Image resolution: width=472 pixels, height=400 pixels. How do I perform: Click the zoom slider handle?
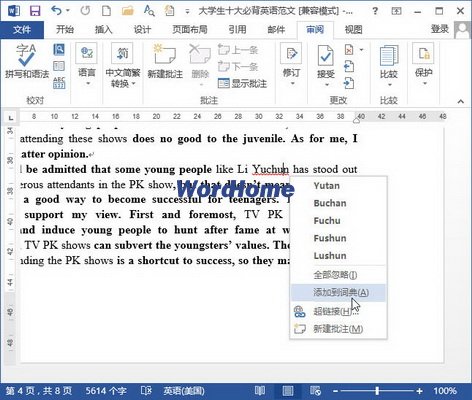click(x=377, y=390)
